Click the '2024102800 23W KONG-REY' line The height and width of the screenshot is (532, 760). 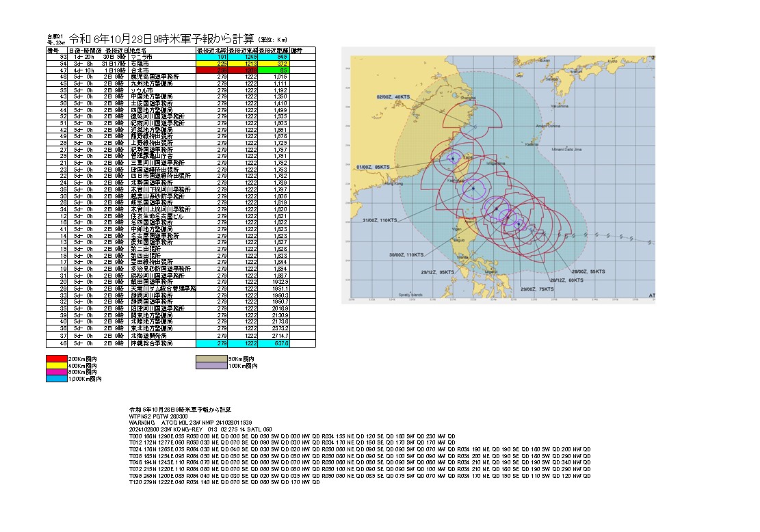click(x=200, y=429)
